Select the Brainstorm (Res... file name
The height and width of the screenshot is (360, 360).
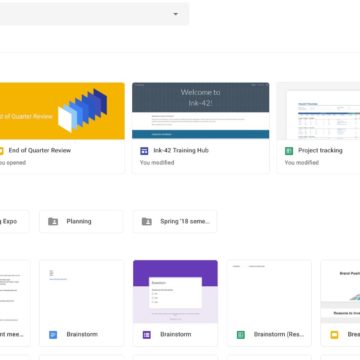(279, 334)
